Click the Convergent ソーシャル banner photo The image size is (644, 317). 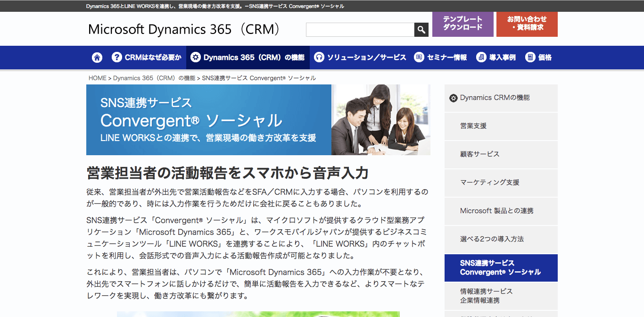tap(381, 120)
